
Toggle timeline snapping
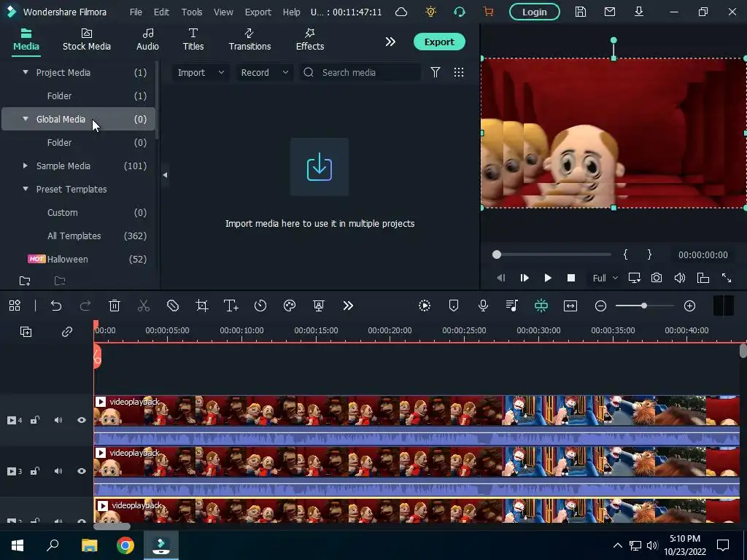pos(541,306)
